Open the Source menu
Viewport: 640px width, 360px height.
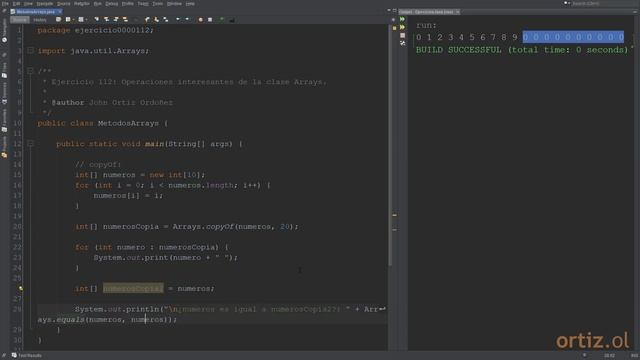(x=63, y=4)
